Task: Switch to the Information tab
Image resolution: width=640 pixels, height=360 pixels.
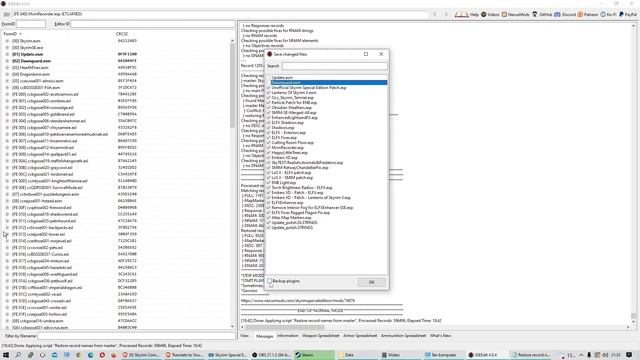Action: [x=288, y=336]
